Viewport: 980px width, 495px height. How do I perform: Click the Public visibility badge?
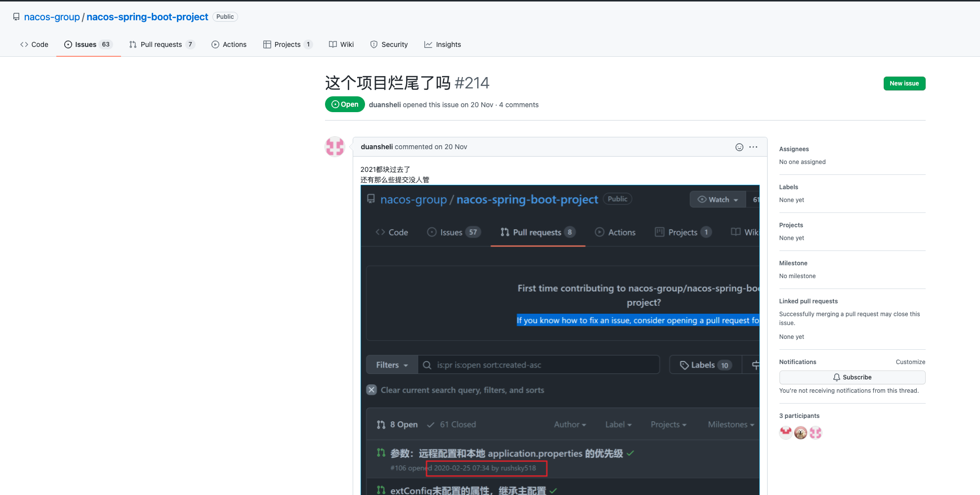point(225,17)
